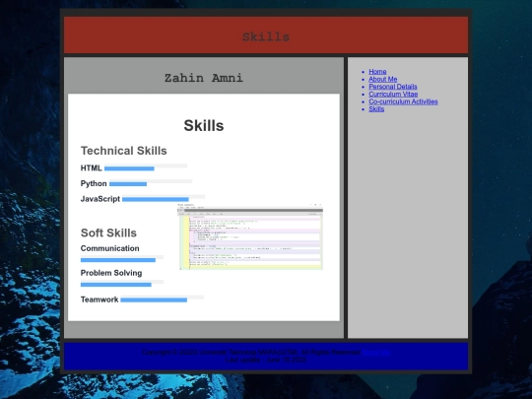The height and width of the screenshot is (399, 532).
Task: Click the footer copyright text line
Action: click(251, 352)
